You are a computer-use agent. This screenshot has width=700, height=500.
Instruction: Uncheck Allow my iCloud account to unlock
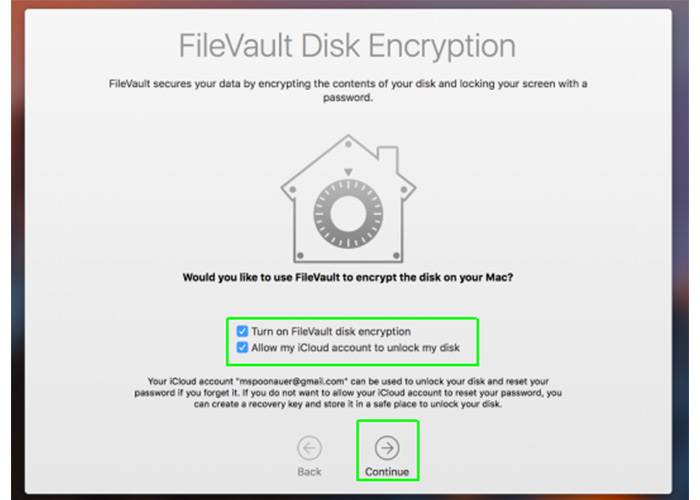[242, 347]
